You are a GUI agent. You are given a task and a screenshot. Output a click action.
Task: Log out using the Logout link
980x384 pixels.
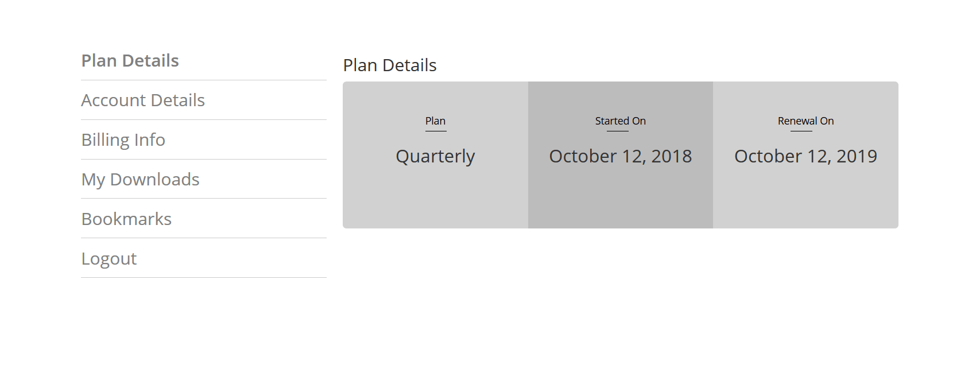click(x=109, y=259)
